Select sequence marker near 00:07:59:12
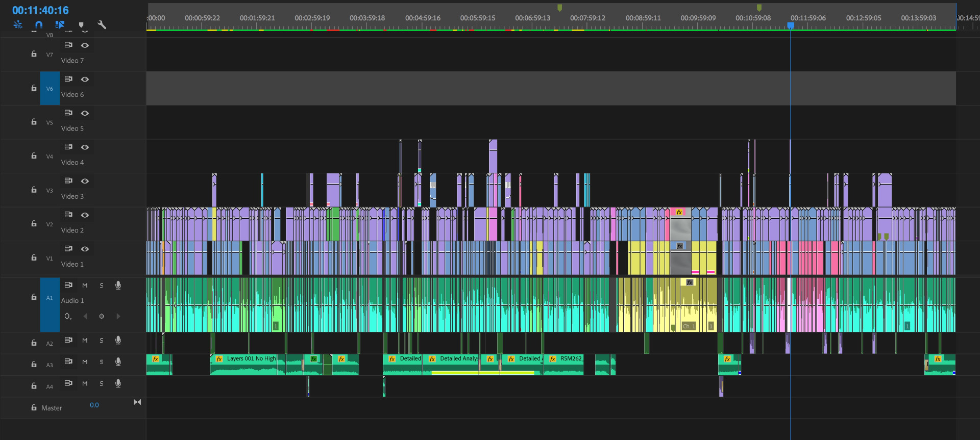980x440 pixels. point(560,8)
